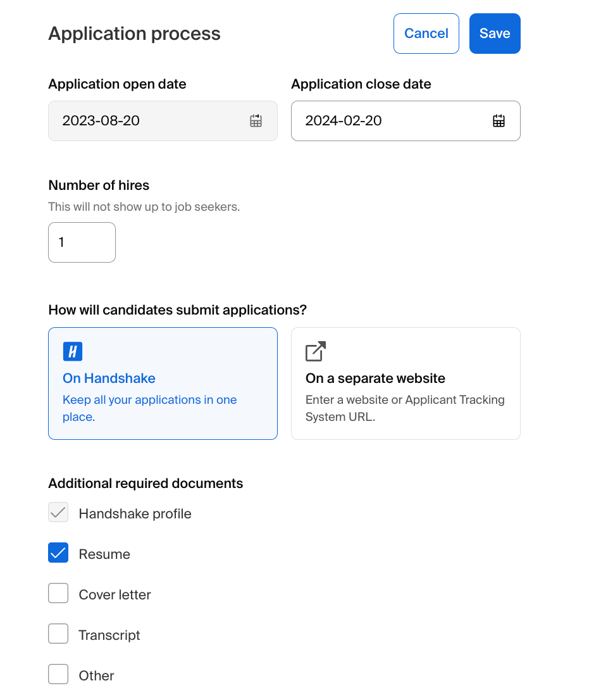Toggle the Handshake profile checkbox
601x700 pixels.
pyautogui.click(x=58, y=513)
